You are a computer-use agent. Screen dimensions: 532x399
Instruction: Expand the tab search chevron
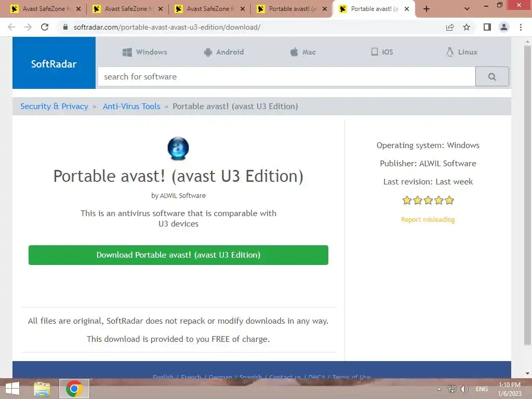[467, 9]
